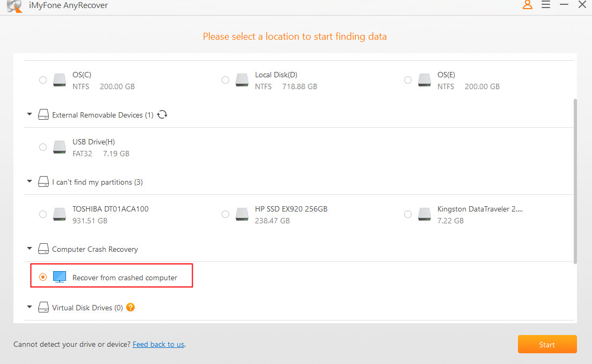Click the 'Kingston DataTraveler 2....' disk name

pyautogui.click(x=480, y=209)
